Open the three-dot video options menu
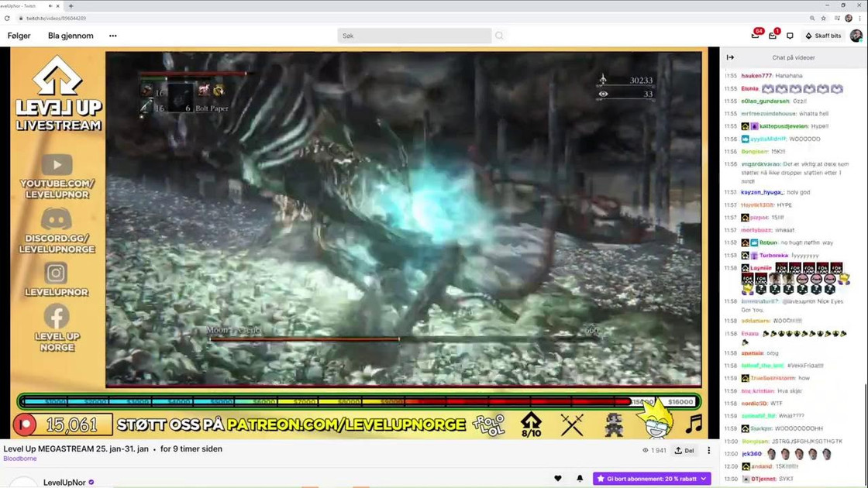The width and height of the screenshot is (868, 488). pyautogui.click(x=708, y=450)
